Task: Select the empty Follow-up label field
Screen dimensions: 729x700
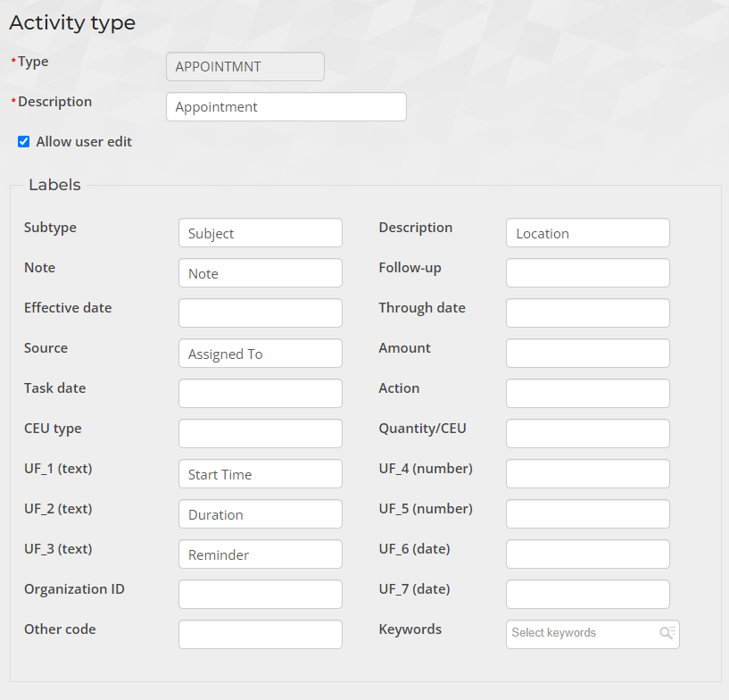Action: [587, 272]
